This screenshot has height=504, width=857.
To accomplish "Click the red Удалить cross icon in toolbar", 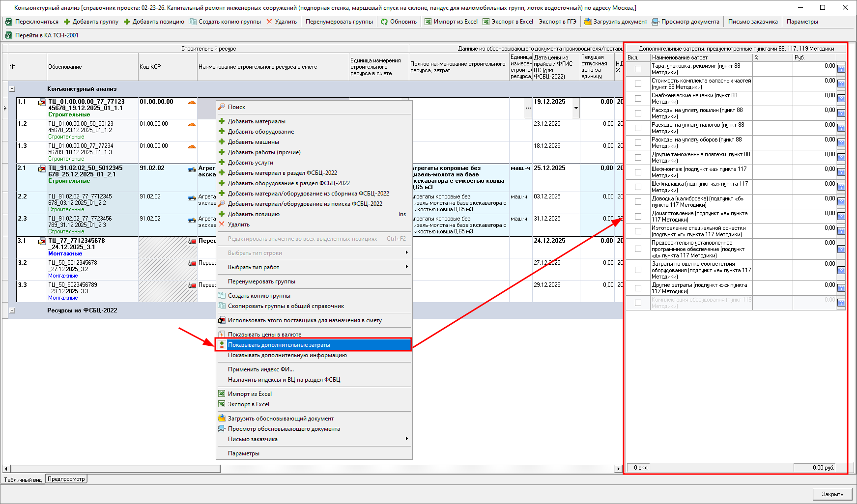I will pyautogui.click(x=269, y=22).
